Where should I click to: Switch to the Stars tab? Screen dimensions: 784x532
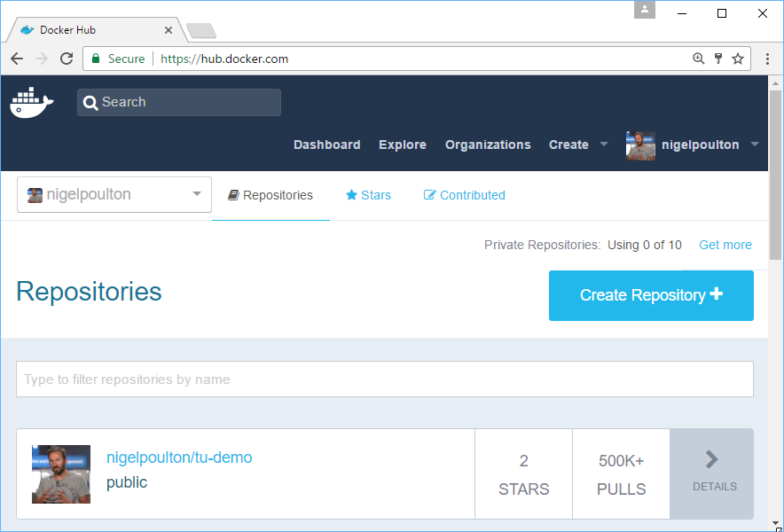click(368, 195)
